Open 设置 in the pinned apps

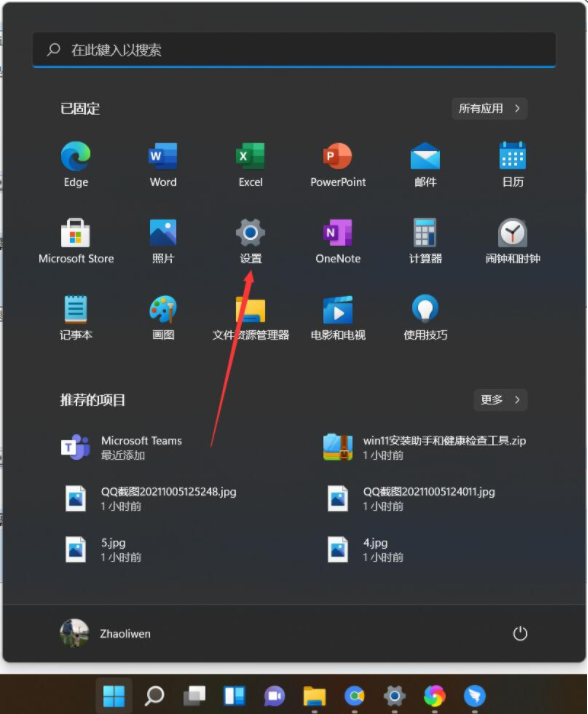click(251, 241)
